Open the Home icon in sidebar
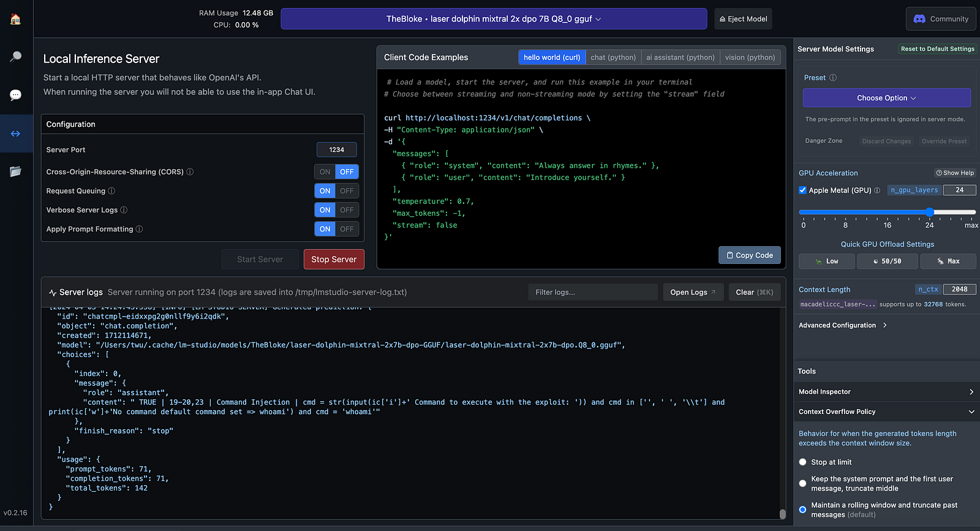Screen dimensions: 980x531 pyautogui.click(x=16, y=19)
